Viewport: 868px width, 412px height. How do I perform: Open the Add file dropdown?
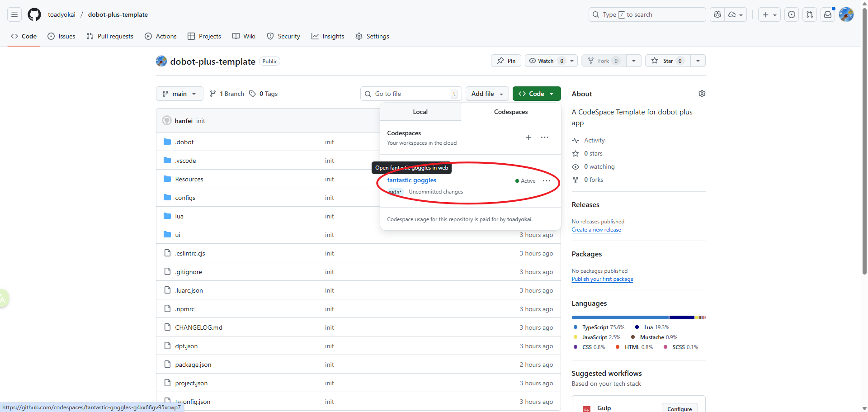tap(487, 94)
